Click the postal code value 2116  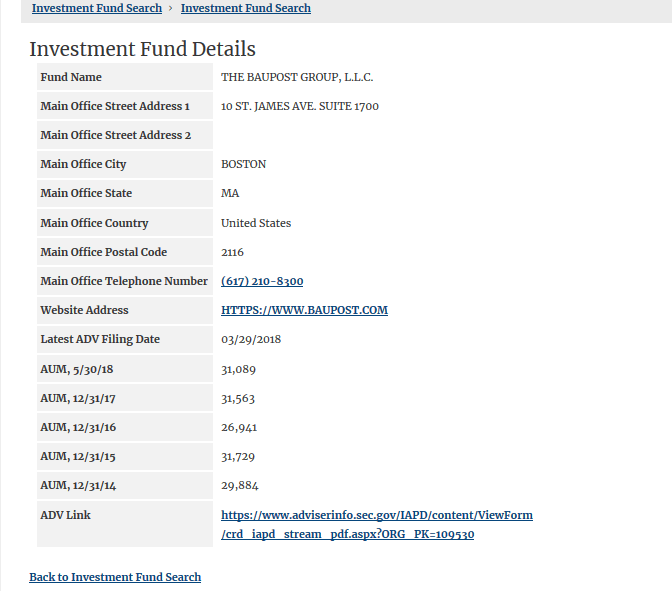(x=232, y=252)
